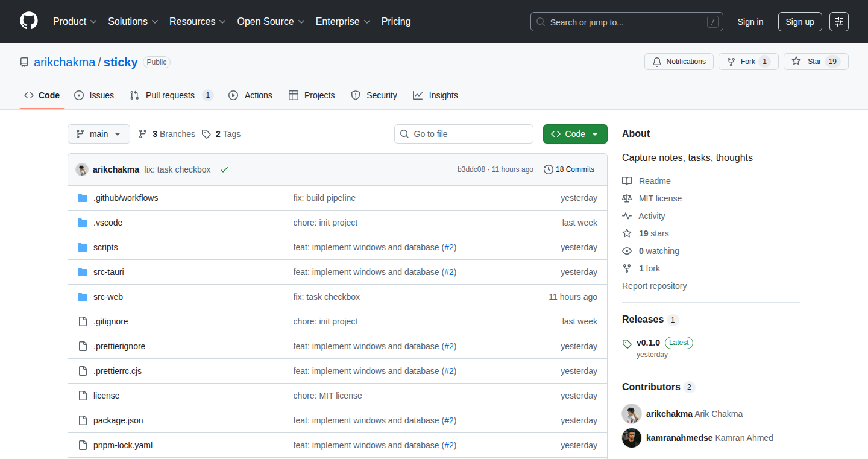This screenshot has width=868, height=459.
Task: Open commit hash b3ddc08
Action: [471, 169]
